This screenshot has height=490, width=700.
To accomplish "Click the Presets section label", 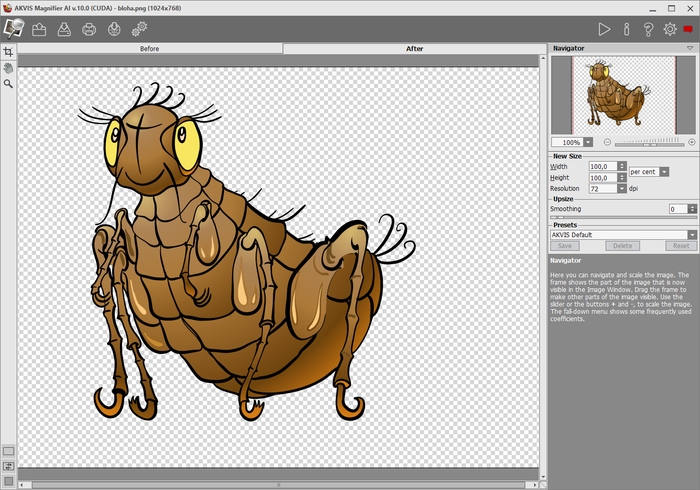I will click(x=565, y=225).
